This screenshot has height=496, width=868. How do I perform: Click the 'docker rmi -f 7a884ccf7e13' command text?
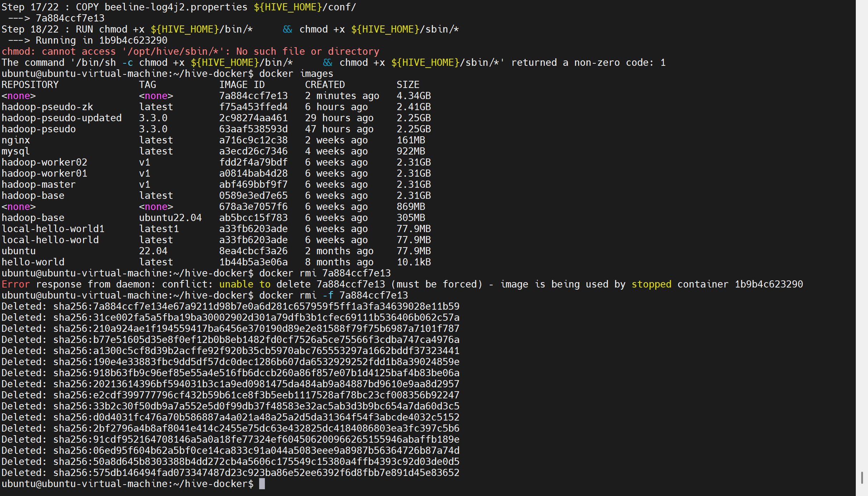point(333,295)
